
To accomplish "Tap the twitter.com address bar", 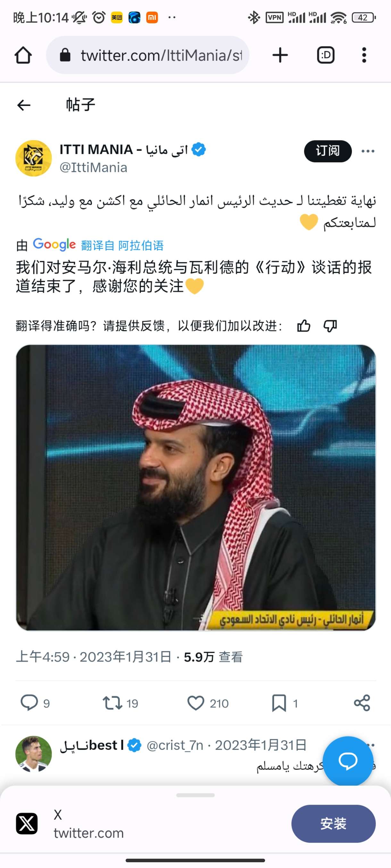I will 148,55.
